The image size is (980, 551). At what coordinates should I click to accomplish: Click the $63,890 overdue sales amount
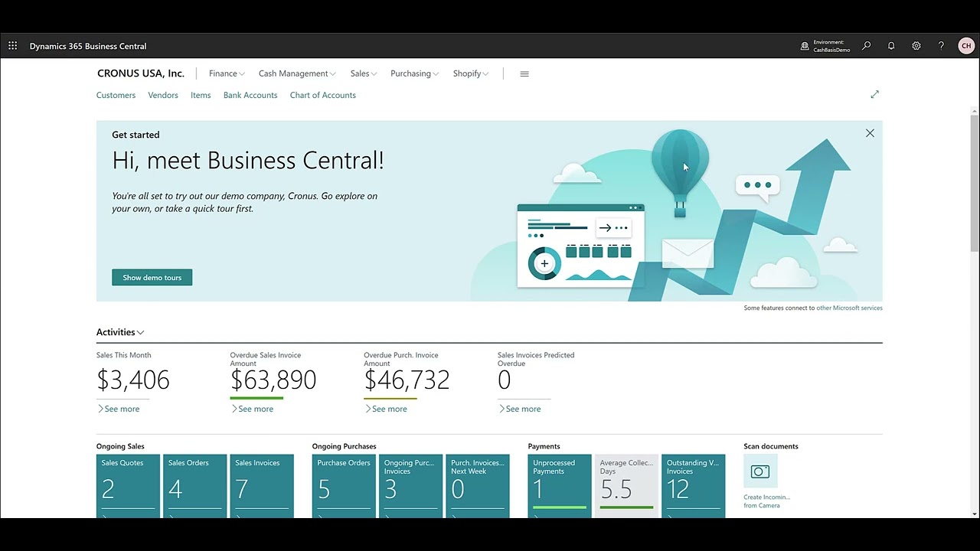[273, 380]
